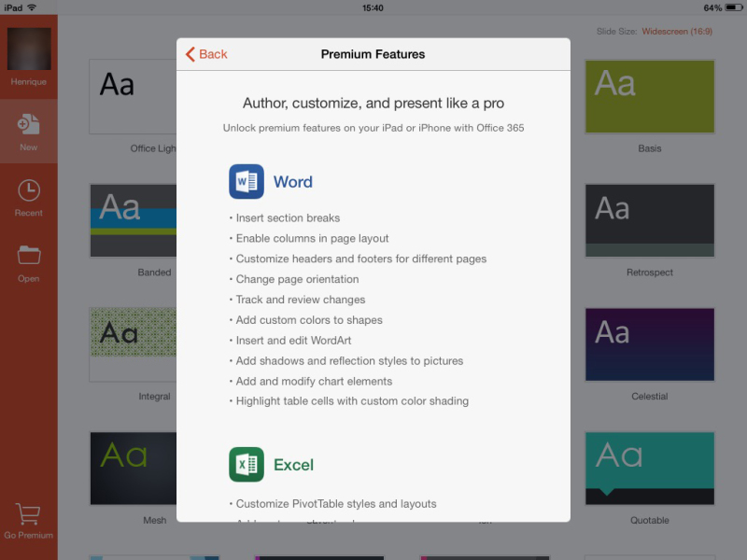Select the Office Light theme thumbnail

pyautogui.click(x=133, y=97)
